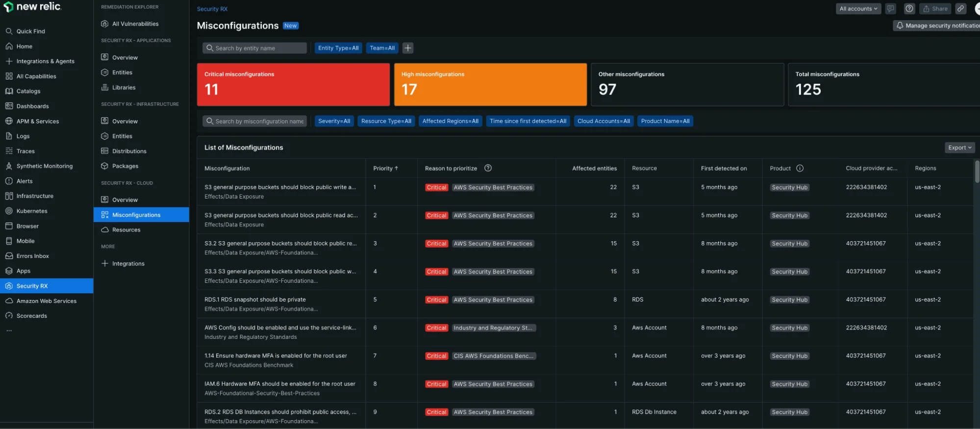
Task: Click the Security RX breadcrumb link
Action: coord(212,9)
